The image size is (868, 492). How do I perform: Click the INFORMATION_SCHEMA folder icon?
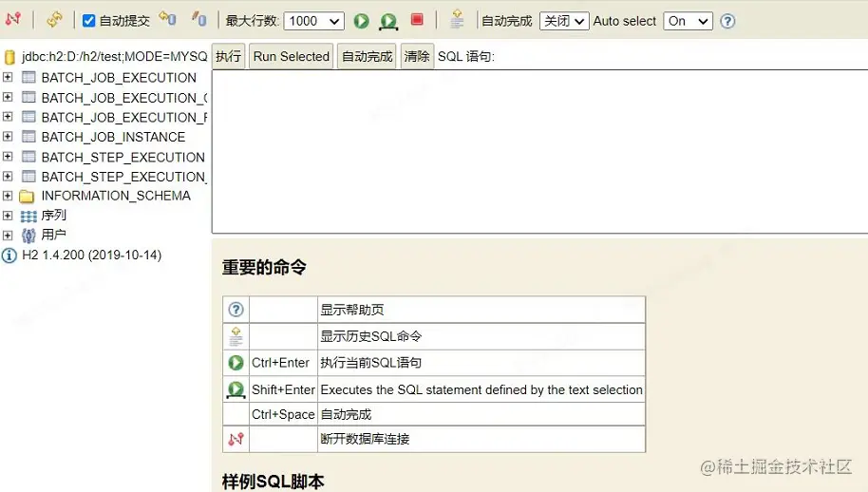pyautogui.click(x=27, y=196)
